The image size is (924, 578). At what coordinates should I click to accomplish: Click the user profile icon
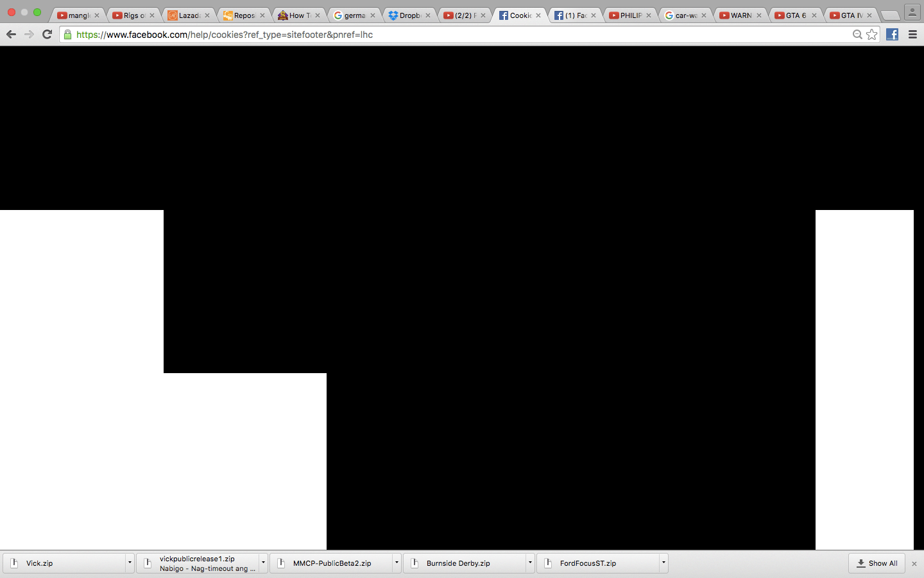(x=912, y=11)
